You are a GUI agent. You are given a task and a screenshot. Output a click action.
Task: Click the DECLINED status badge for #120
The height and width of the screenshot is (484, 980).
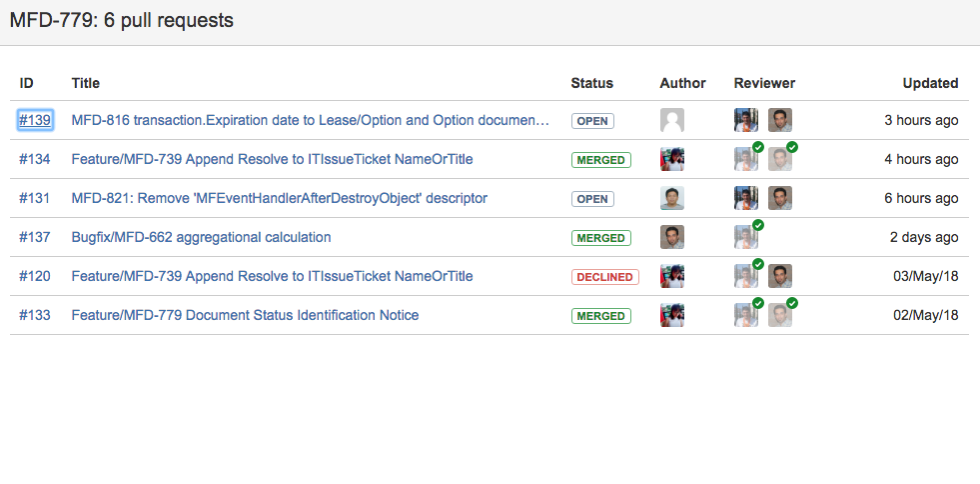604,277
